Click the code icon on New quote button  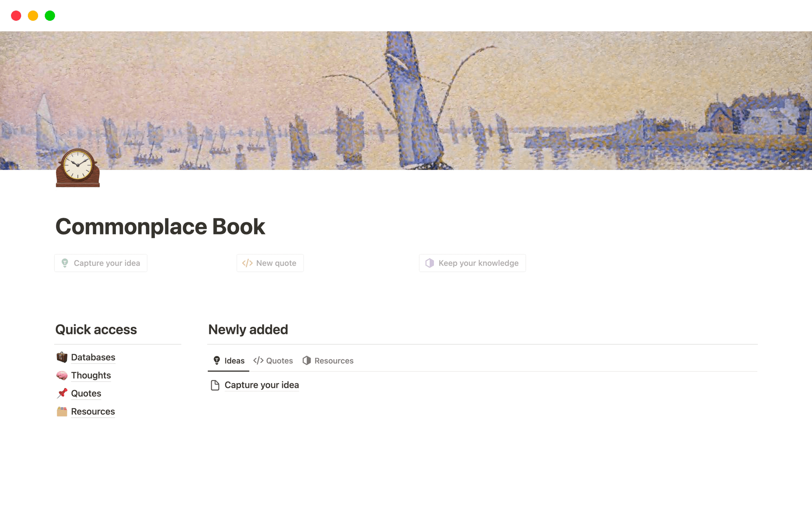[x=247, y=263]
